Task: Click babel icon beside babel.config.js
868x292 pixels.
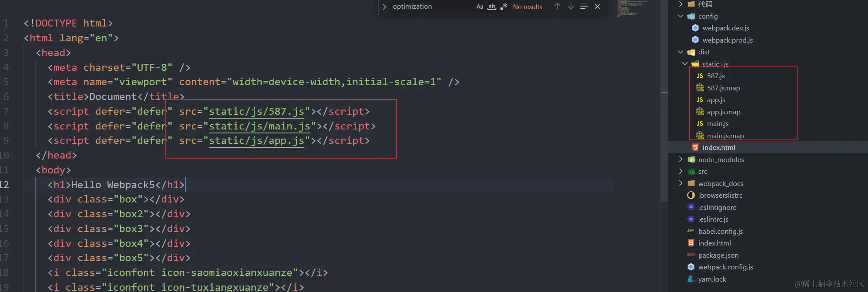Action: (691, 231)
